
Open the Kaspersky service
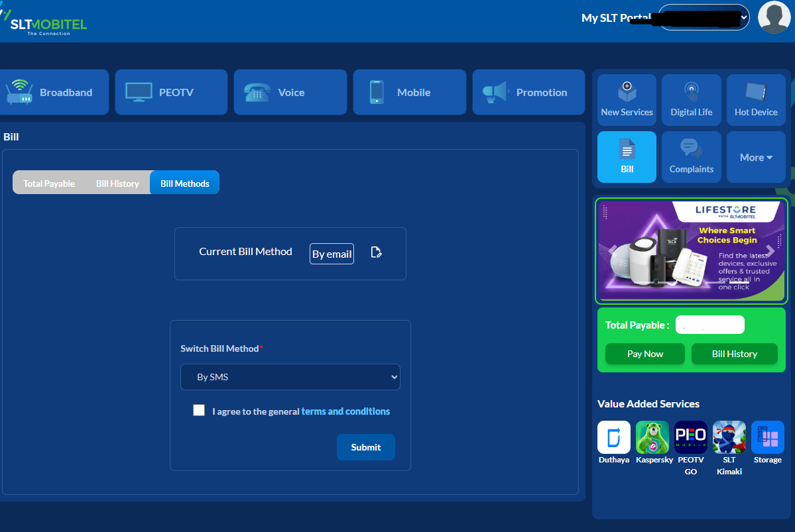pyautogui.click(x=654, y=443)
